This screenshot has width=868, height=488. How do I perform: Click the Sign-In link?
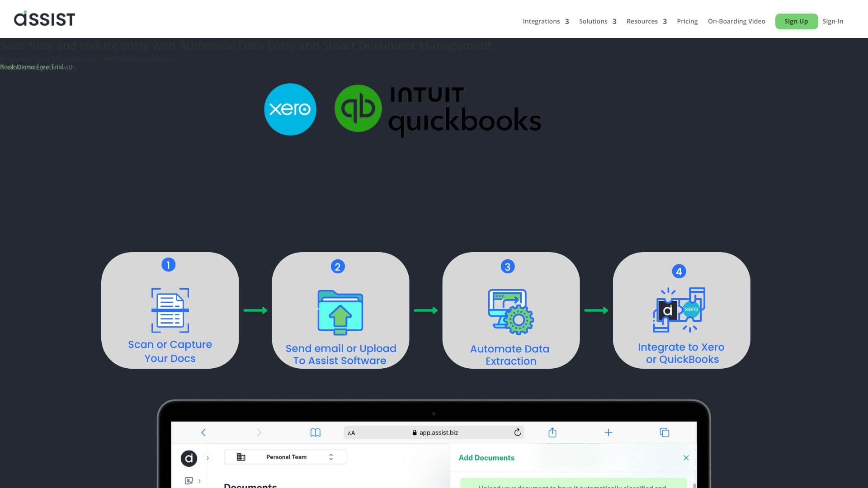[833, 21]
